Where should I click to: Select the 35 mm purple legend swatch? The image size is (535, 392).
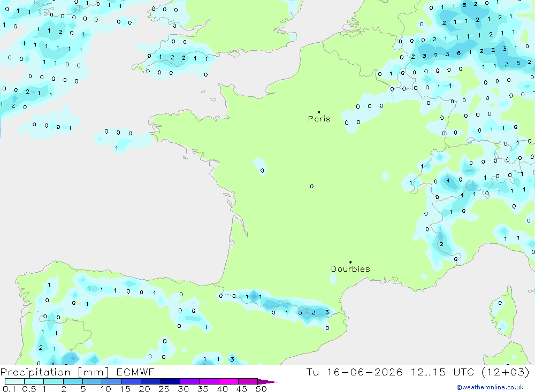[x=209, y=381]
